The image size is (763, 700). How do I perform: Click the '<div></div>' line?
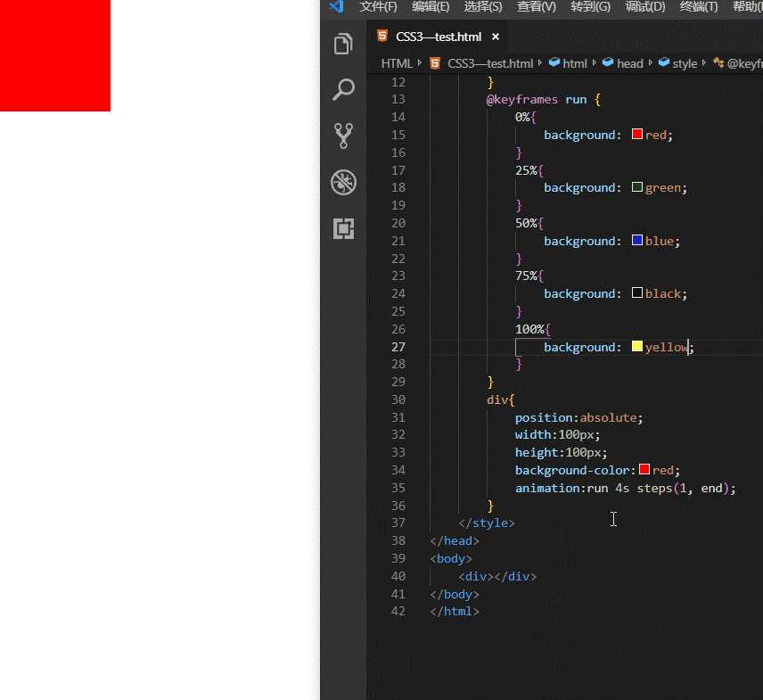496,576
